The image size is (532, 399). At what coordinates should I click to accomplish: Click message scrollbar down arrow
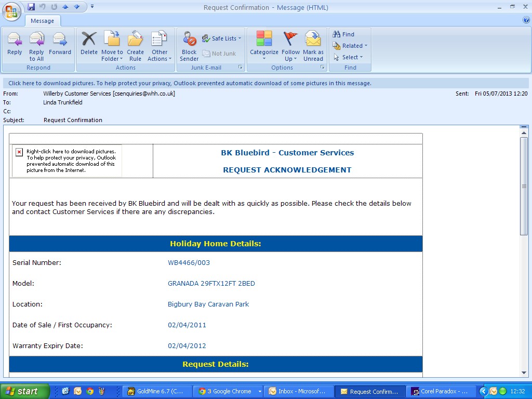tap(524, 373)
